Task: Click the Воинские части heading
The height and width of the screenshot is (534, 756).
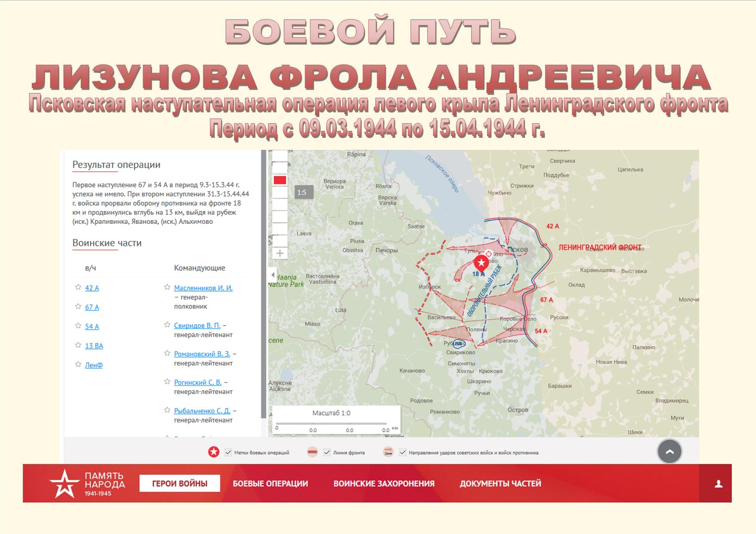Action: tap(107, 243)
